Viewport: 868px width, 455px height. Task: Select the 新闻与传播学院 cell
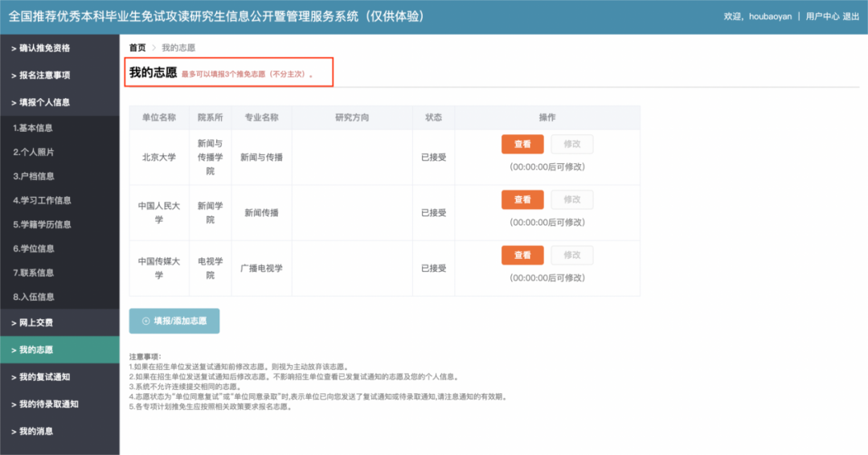[211, 158]
